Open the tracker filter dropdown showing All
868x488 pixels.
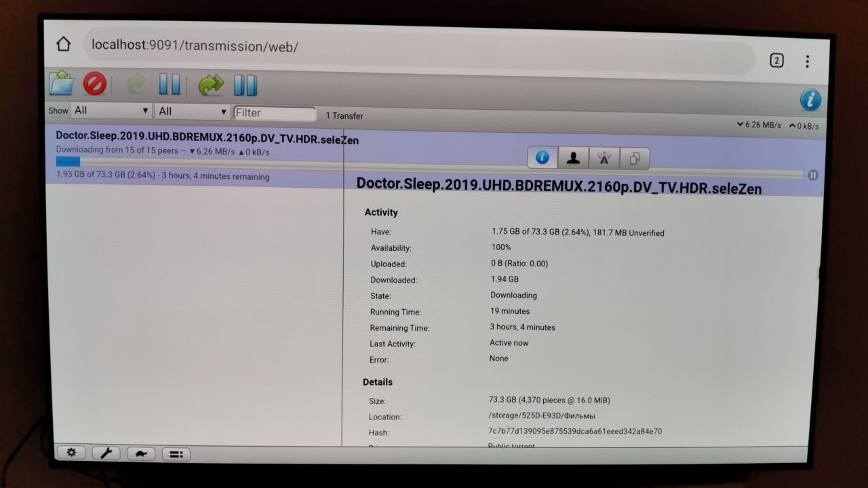click(x=193, y=111)
